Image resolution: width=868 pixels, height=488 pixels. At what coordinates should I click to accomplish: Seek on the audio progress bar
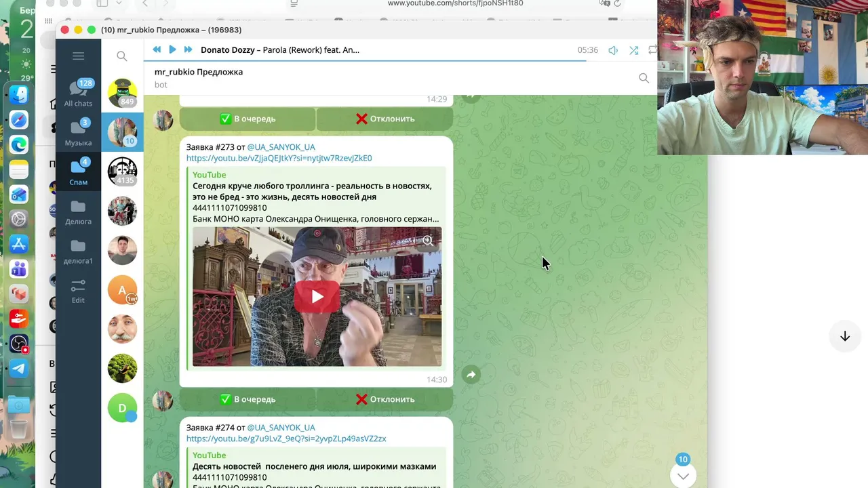(400, 61)
